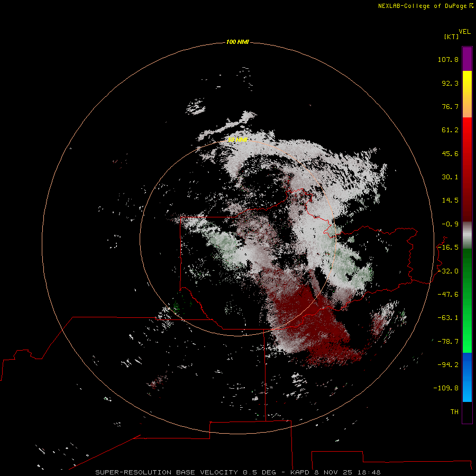Click the 61.2 velocity scale value
Image resolution: width=476 pixels, height=476 pixels.
click(x=450, y=130)
